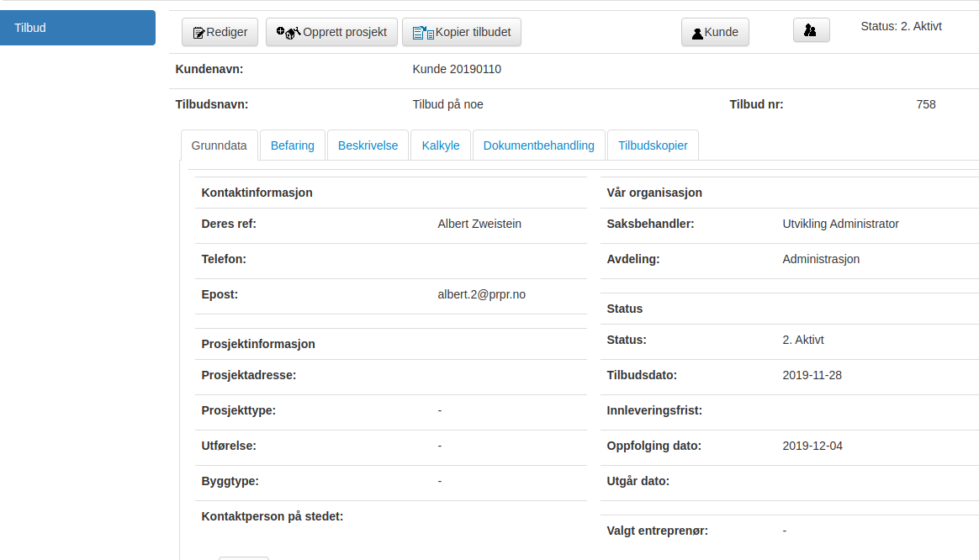Click status value '2. Aktivt' in Status section
979x560 pixels.
coord(803,340)
